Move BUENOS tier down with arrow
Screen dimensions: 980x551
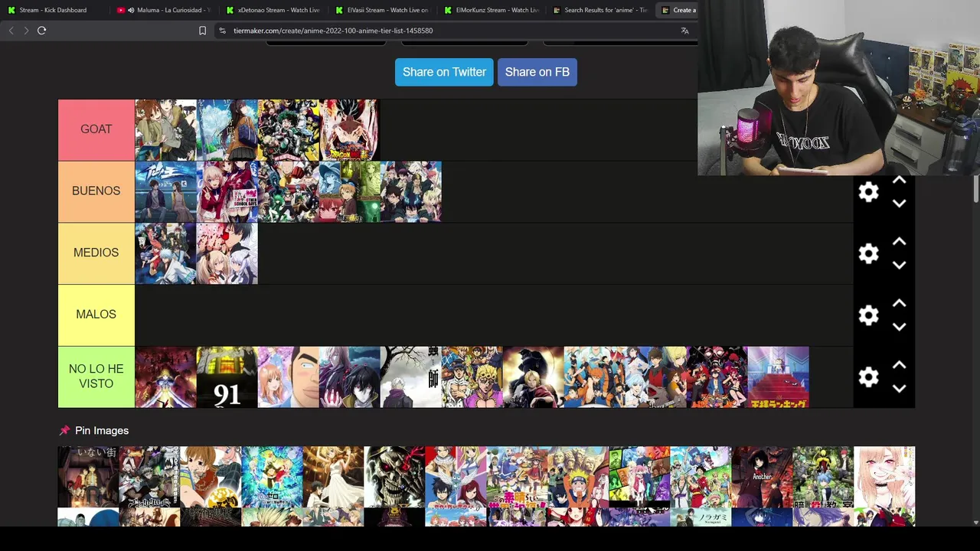tap(900, 204)
